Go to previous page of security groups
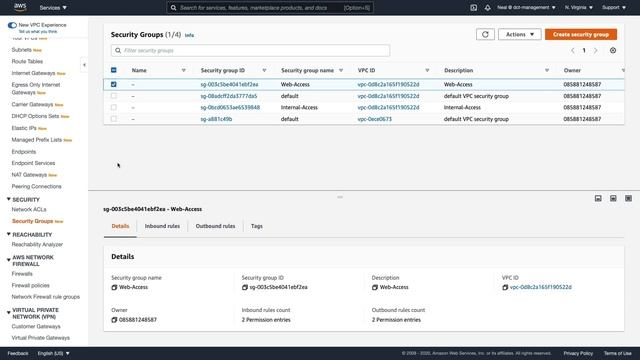The height and width of the screenshot is (360, 640). 573,51
